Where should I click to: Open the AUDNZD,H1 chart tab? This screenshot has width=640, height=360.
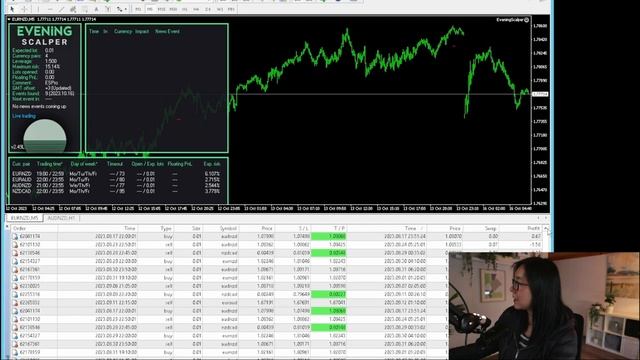click(x=61, y=218)
